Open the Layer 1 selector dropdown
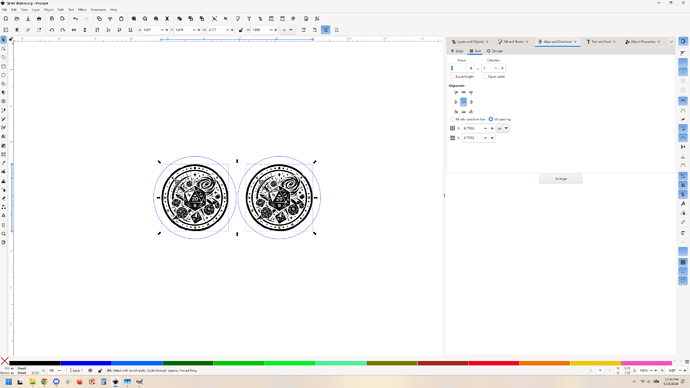 (77, 370)
